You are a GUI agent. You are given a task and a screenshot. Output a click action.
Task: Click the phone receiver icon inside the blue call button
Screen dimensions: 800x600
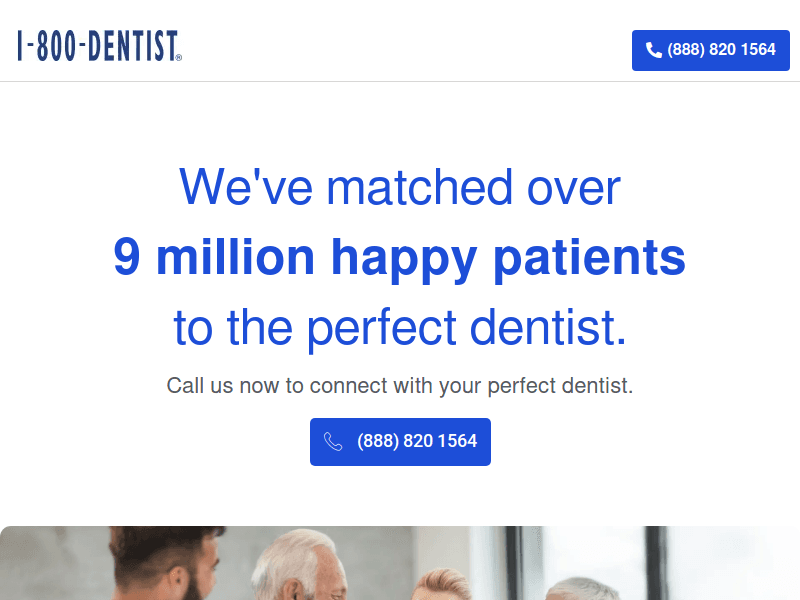332,441
